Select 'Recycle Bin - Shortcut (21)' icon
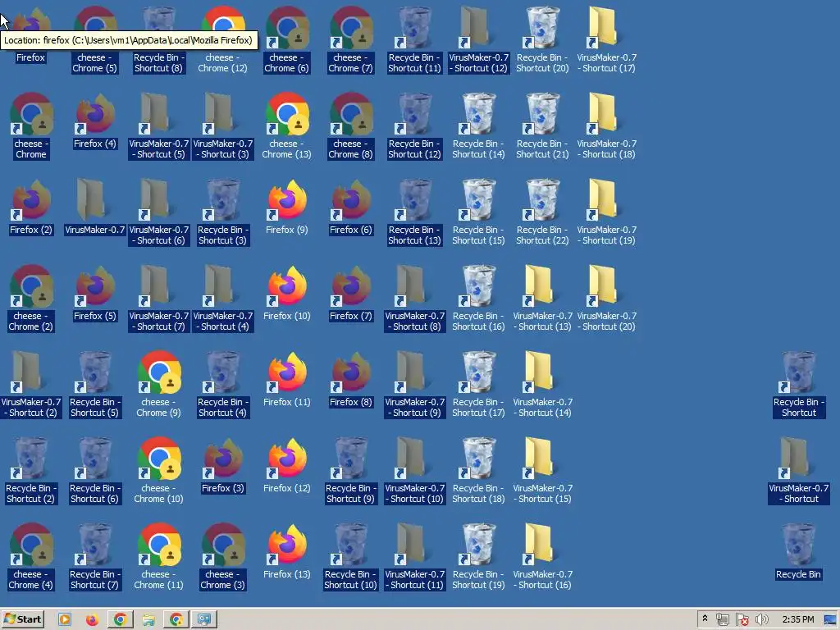This screenshot has width=840, height=630. [x=542, y=126]
